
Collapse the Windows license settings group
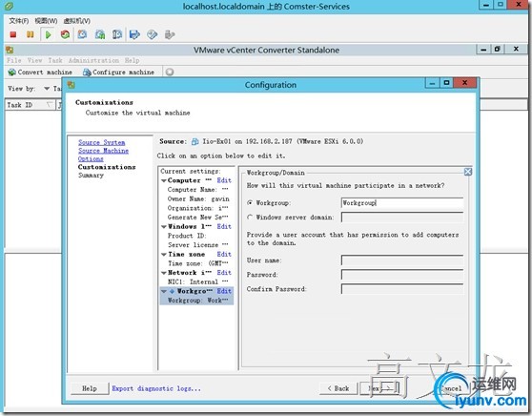pos(164,226)
